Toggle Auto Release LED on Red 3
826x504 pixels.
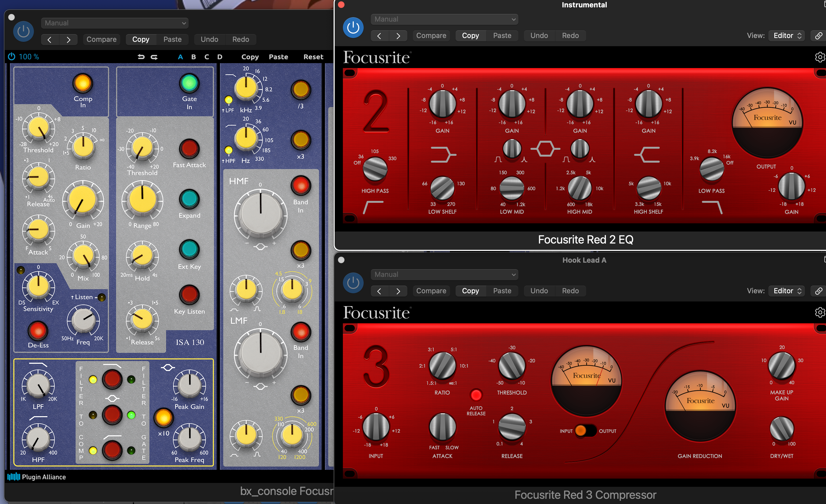(476, 395)
